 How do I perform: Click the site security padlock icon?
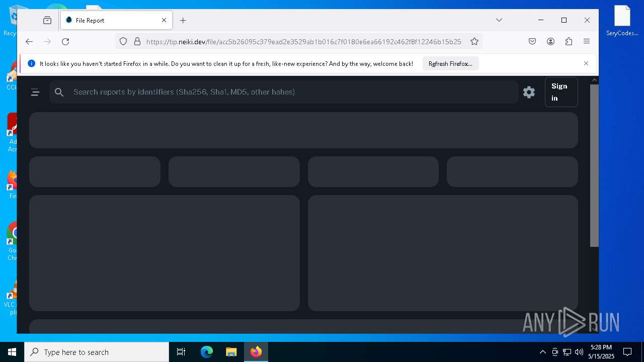tap(137, 42)
